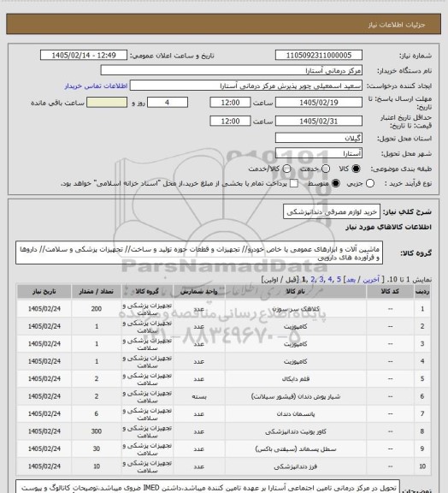
Task: Click quantity 300 in کاور یونیت row
Action: click(x=96, y=431)
